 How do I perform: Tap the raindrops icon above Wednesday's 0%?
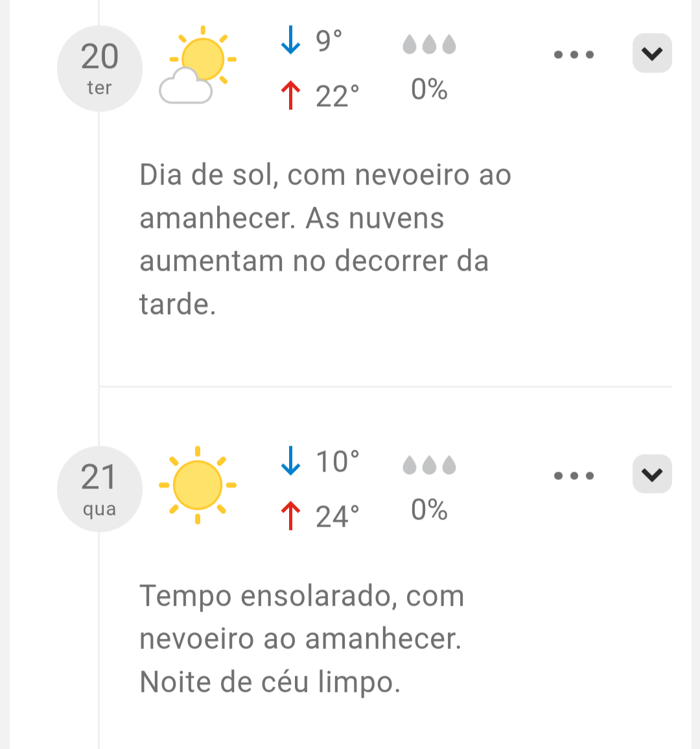[x=429, y=465]
